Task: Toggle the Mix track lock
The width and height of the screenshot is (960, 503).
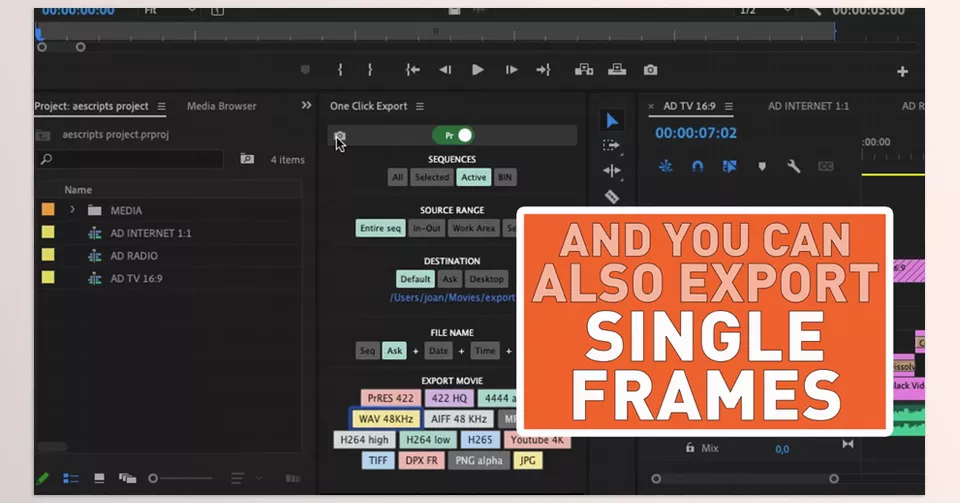Action: click(x=690, y=448)
